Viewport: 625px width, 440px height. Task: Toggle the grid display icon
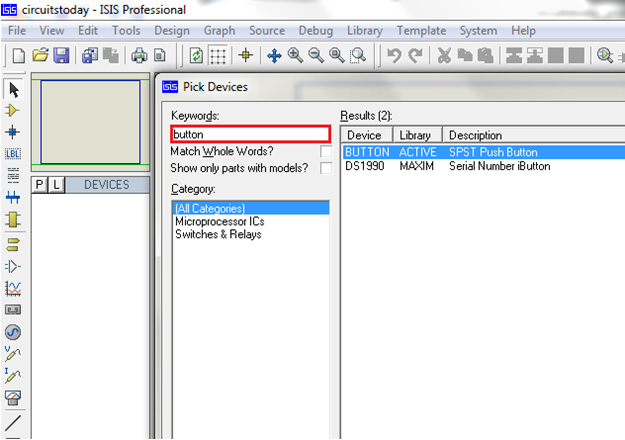(218, 55)
